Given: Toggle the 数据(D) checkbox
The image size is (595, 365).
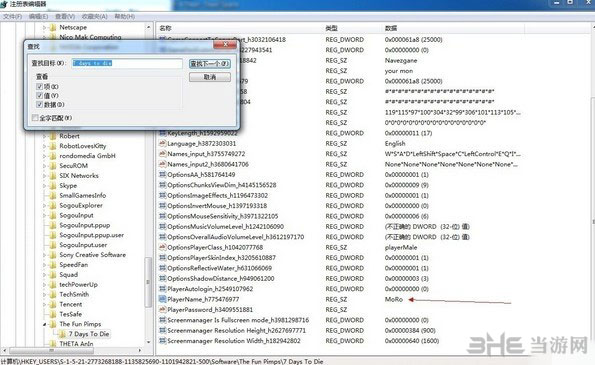Looking at the screenshot, I should (39, 104).
